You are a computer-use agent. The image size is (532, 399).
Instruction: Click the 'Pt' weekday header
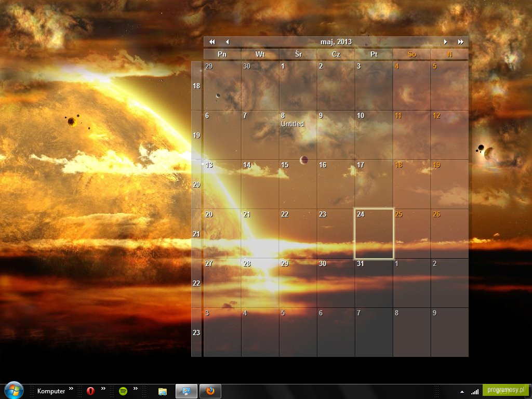(x=374, y=54)
